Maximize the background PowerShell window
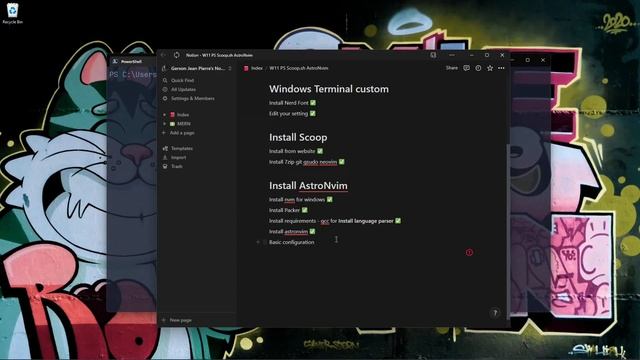 (x=527, y=60)
